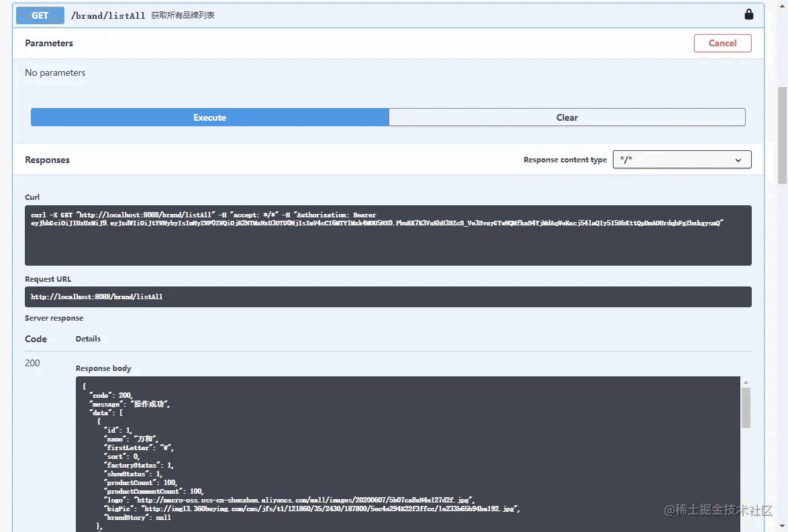Click the Responses section heading

point(47,160)
